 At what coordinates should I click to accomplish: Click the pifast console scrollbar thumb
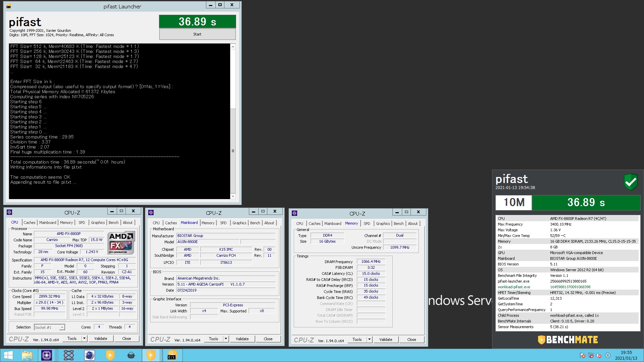233,151
